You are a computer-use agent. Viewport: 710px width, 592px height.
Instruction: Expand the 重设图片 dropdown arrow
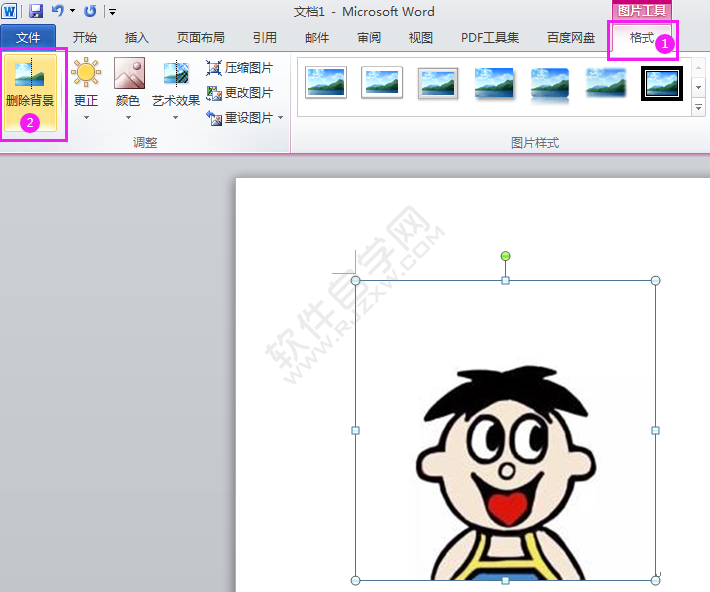(x=281, y=118)
